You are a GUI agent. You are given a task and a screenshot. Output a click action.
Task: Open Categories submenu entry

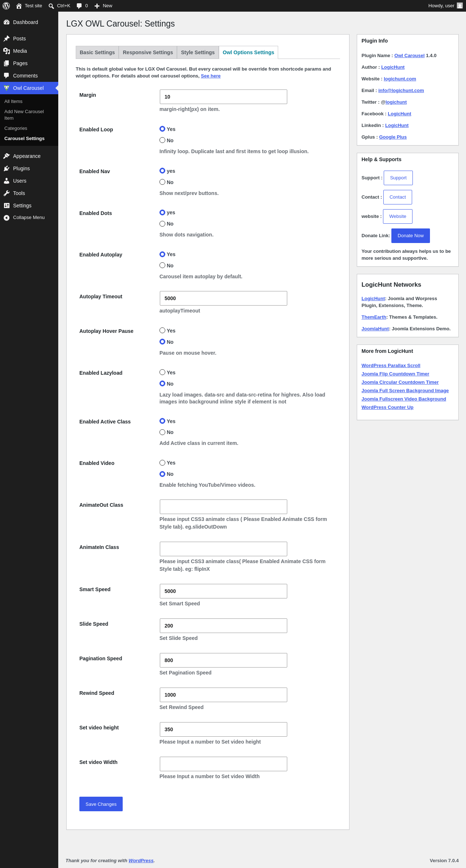pyautogui.click(x=16, y=128)
